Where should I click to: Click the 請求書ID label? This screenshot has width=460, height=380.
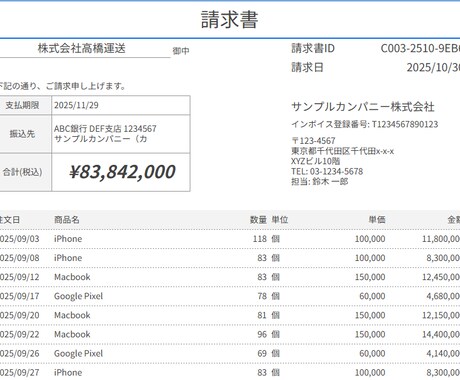pyautogui.click(x=313, y=48)
